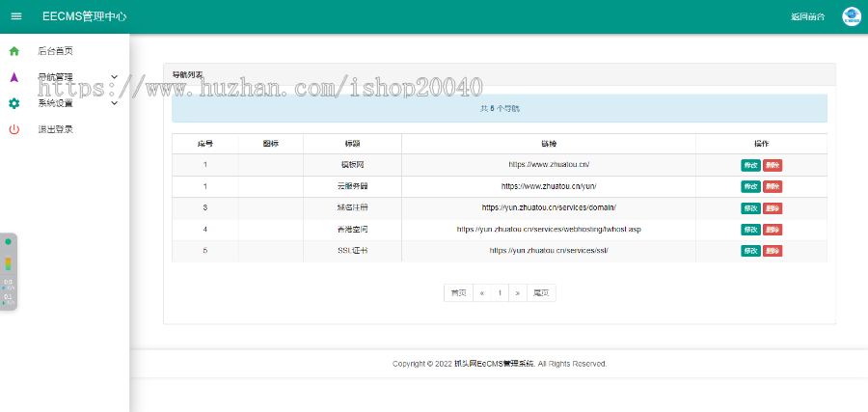Click the gear icon for 系统设置

tap(14, 103)
